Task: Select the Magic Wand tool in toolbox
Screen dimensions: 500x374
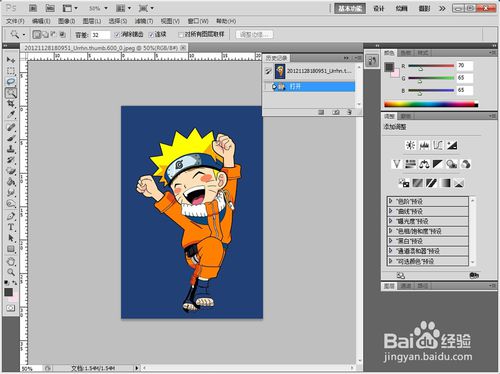Action: pyautogui.click(x=11, y=93)
